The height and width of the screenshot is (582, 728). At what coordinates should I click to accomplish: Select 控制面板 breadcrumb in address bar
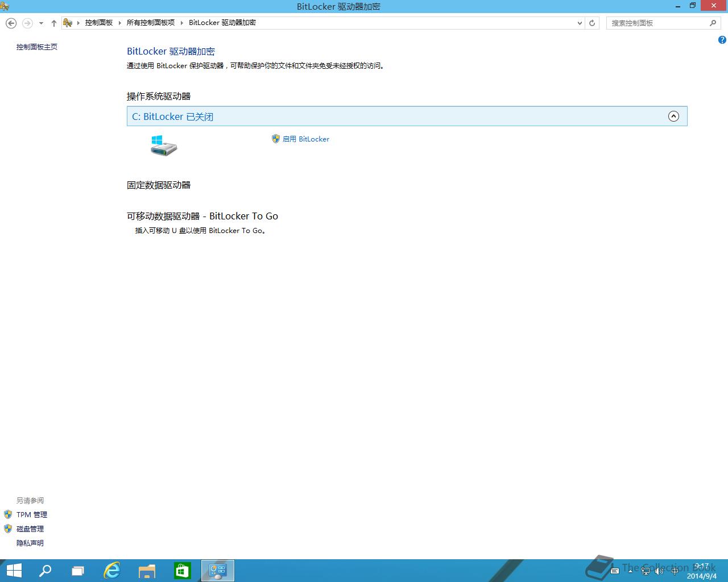[x=99, y=23]
